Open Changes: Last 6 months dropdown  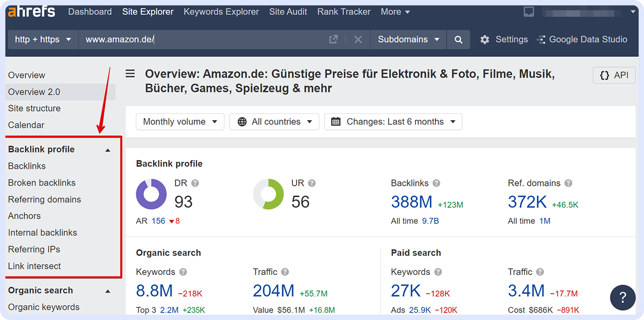393,122
